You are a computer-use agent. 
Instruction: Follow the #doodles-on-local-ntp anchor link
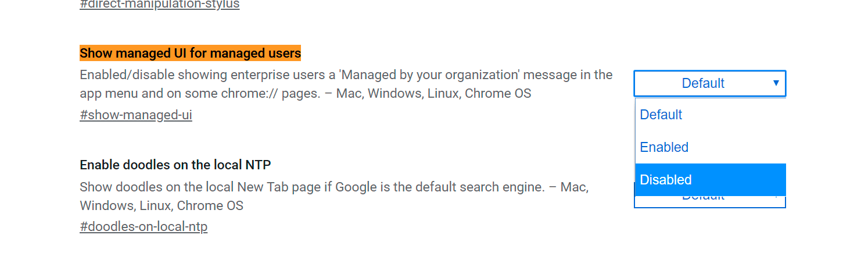(x=144, y=226)
